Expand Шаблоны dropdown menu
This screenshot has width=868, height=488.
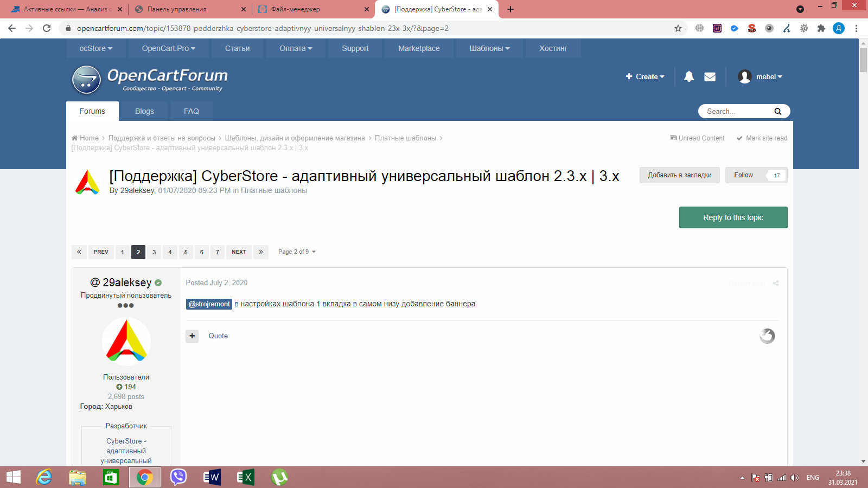(489, 48)
